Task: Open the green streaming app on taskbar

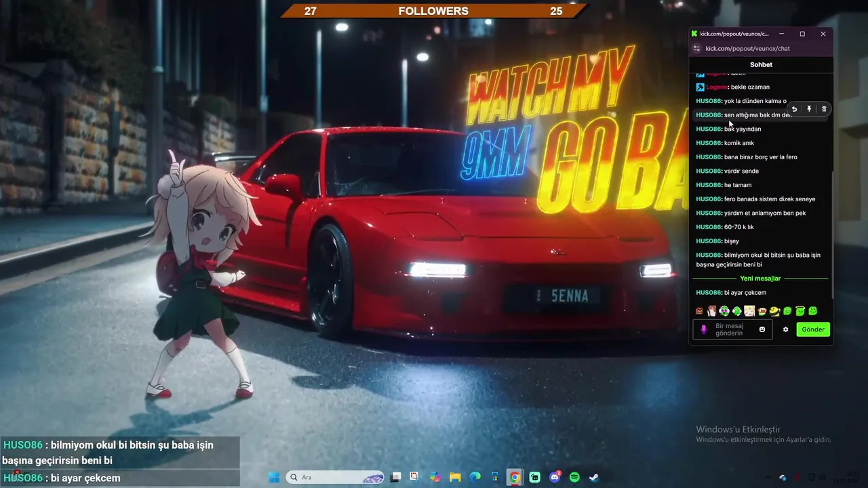Action: pos(535,477)
